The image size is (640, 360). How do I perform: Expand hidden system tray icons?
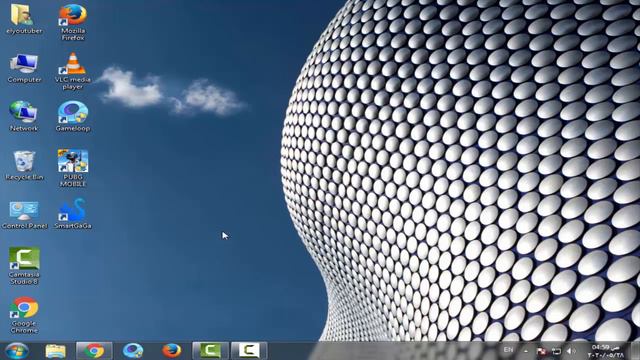(x=526, y=351)
